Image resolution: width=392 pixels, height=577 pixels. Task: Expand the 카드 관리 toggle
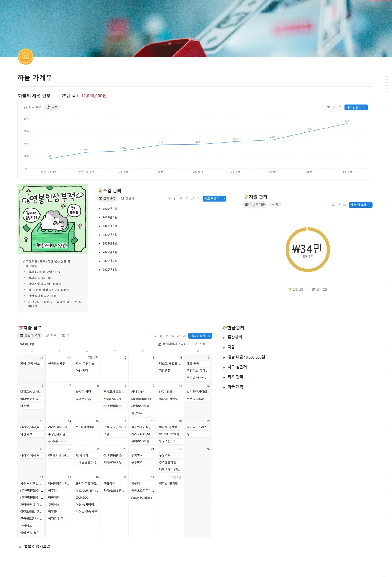point(224,377)
